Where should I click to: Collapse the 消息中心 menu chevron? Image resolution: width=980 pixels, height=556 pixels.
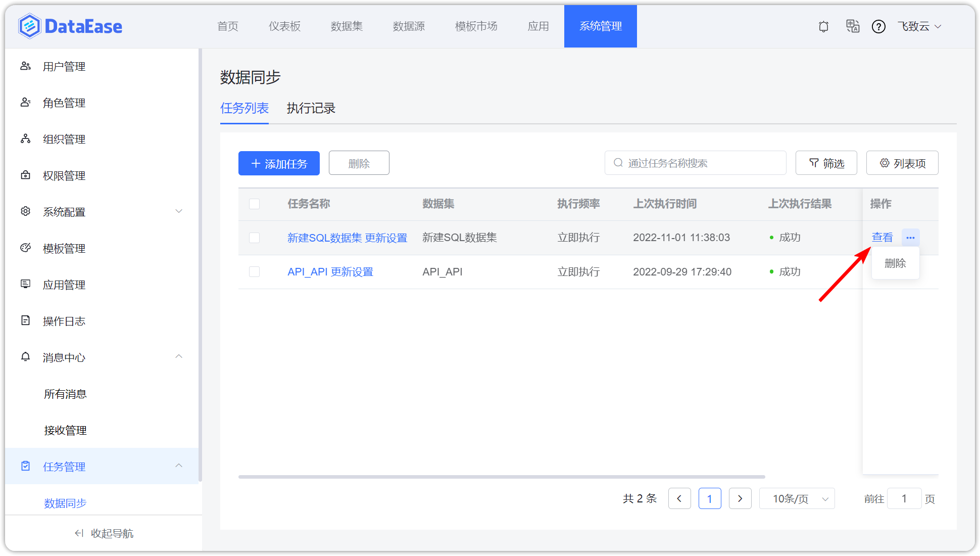[x=179, y=357]
